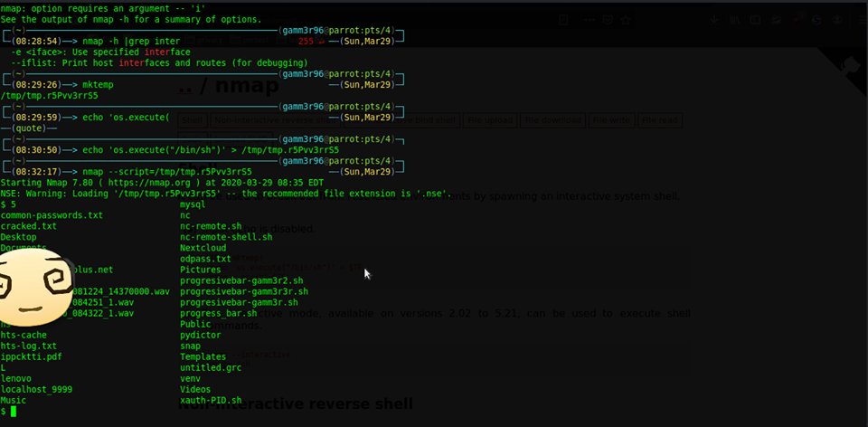Click 'Templates' in the listing
Viewport: 868px width, 427px height.
[203, 356]
